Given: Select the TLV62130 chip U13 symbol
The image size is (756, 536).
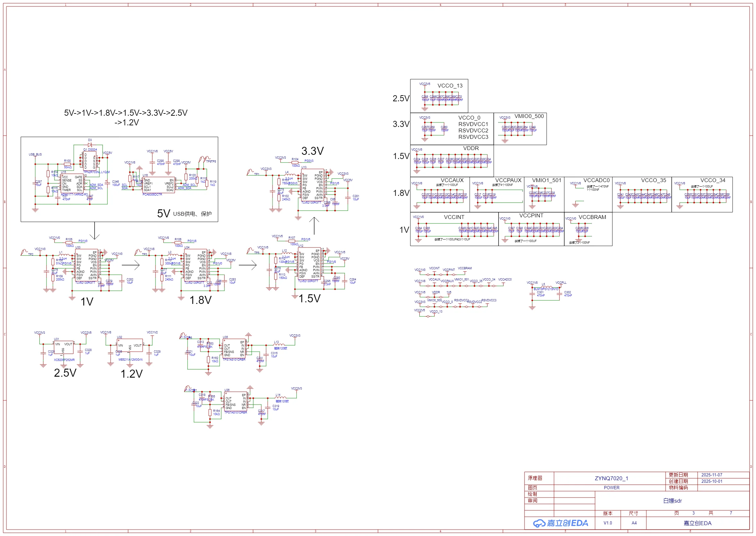Looking at the screenshot, I should click(312, 186).
